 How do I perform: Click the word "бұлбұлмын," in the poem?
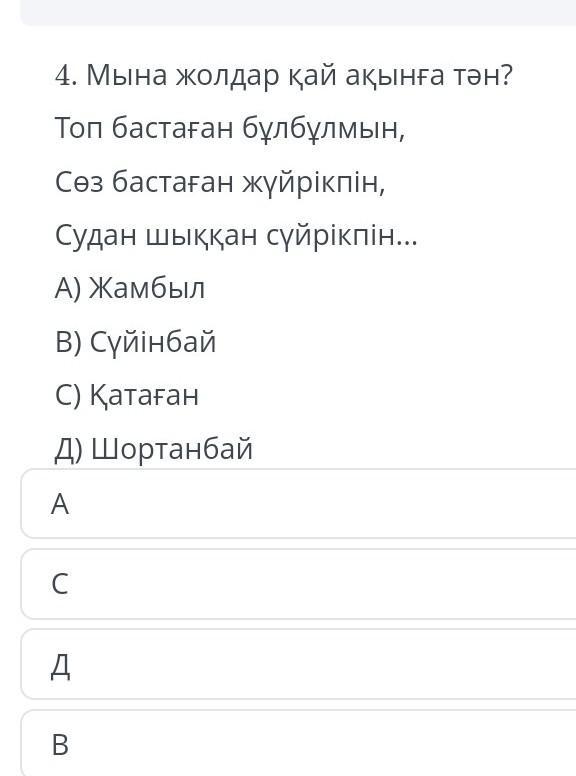coord(324,129)
